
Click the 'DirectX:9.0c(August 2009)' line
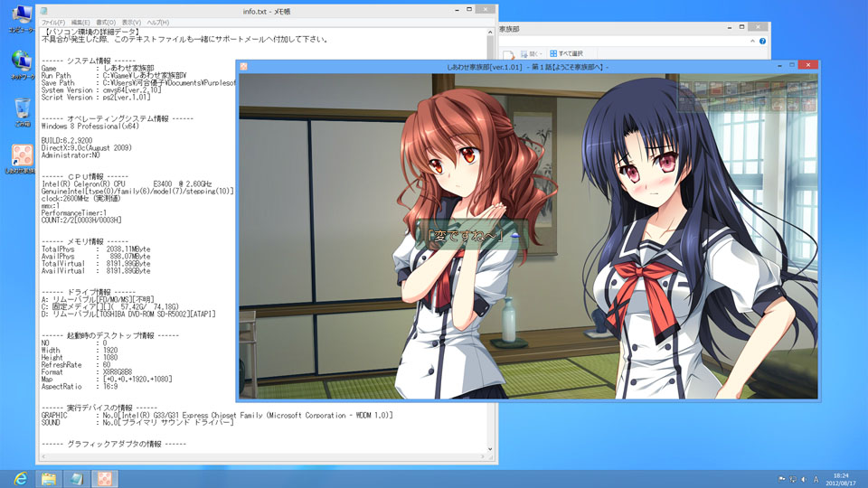pos(87,147)
